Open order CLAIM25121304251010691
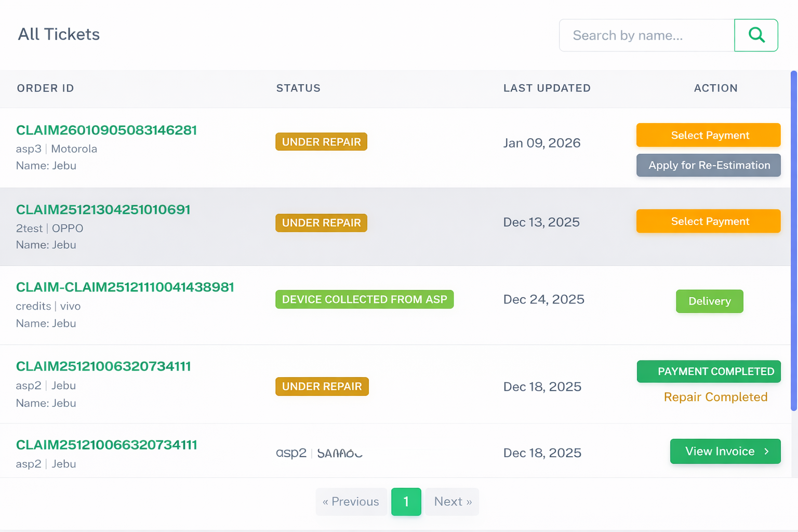The width and height of the screenshot is (798, 532). [x=103, y=209]
